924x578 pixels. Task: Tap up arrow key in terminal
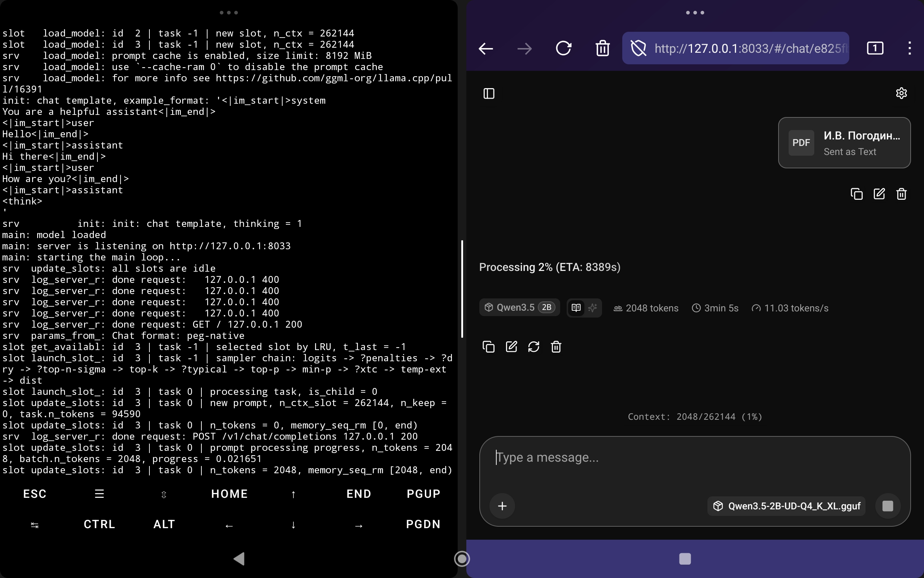pos(293,494)
